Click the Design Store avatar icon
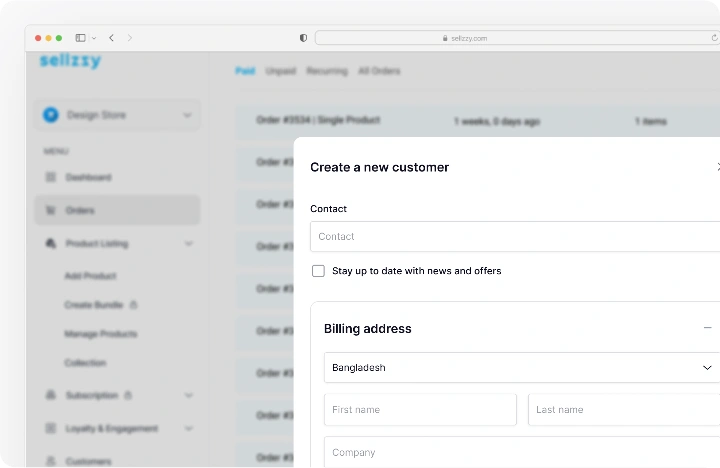This screenshot has width=720, height=468. pos(51,115)
